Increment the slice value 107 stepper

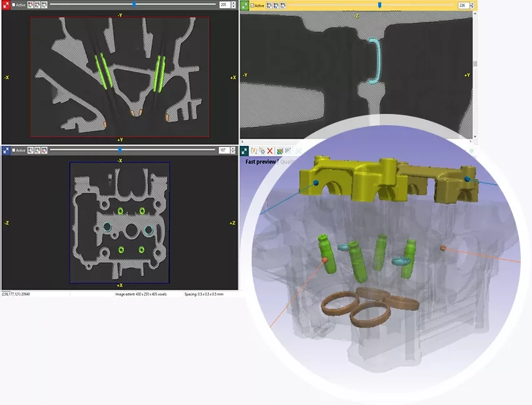click(233, 148)
